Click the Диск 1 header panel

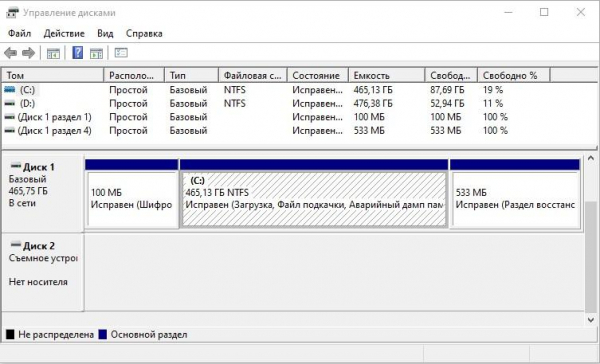coord(43,193)
